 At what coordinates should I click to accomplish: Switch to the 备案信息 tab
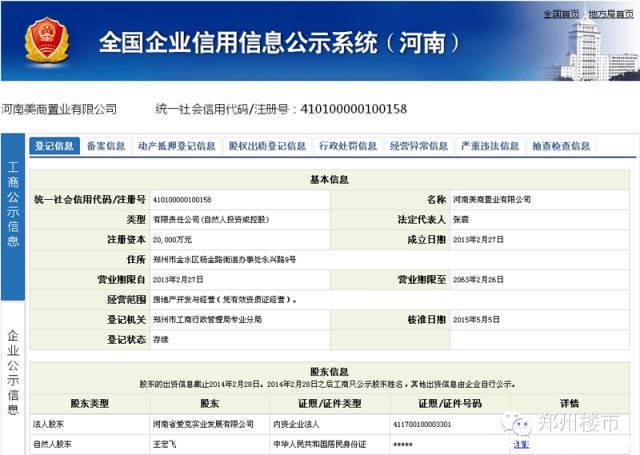point(106,146)
